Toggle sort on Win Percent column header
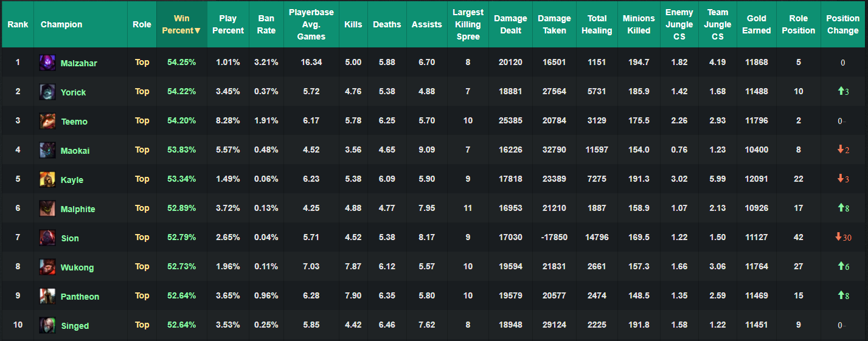The image size is (868, 341). [x=181, y=24]
